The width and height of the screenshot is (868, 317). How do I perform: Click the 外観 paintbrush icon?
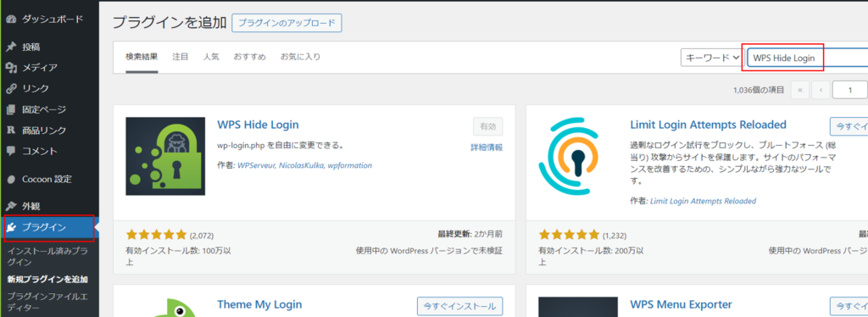pyautogui.click(x=10, y=206)
